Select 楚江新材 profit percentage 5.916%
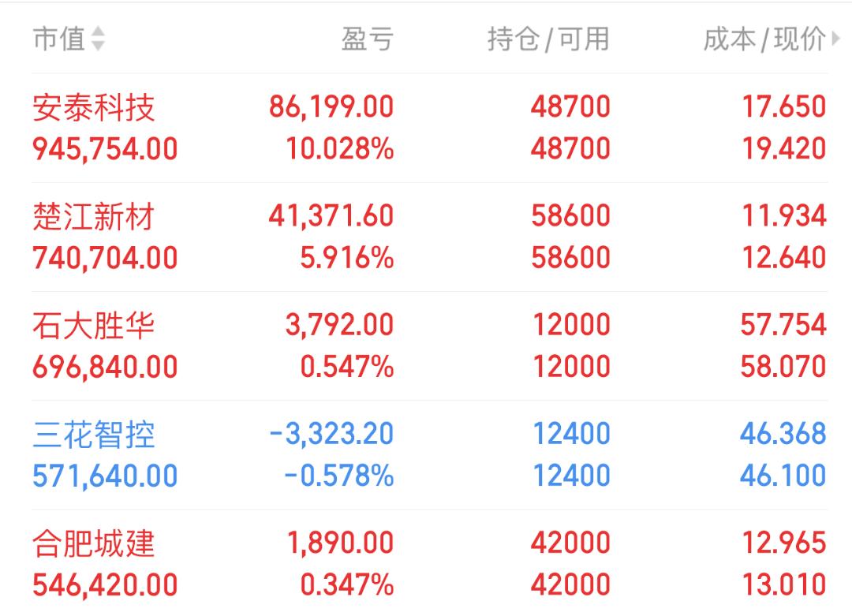This screenshot has height=616, width=852. coord(347,257)
